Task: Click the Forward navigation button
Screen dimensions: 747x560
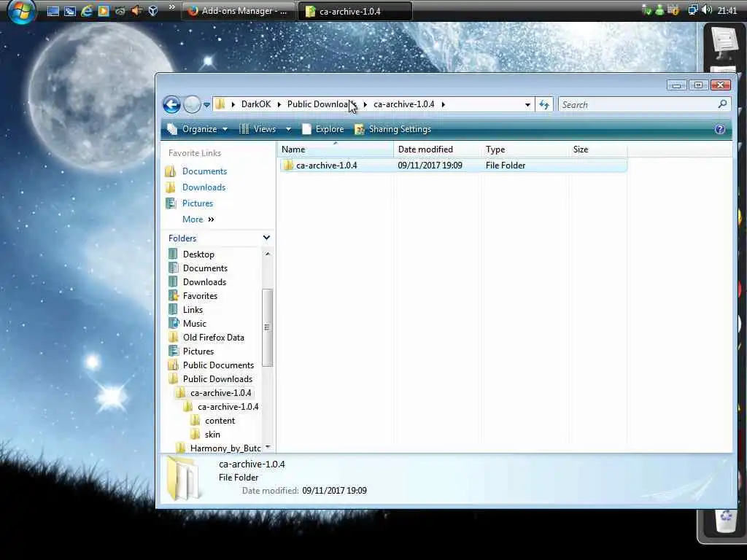Action: [x=192, y=104]
